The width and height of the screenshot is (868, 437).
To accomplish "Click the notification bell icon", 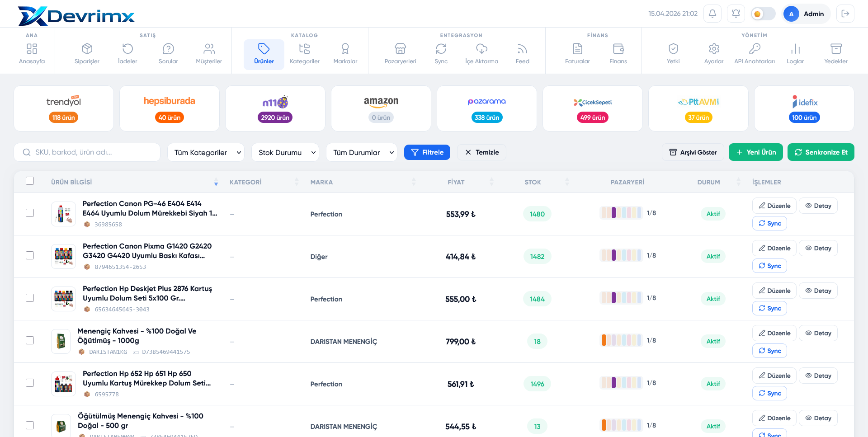I will 712,14.
